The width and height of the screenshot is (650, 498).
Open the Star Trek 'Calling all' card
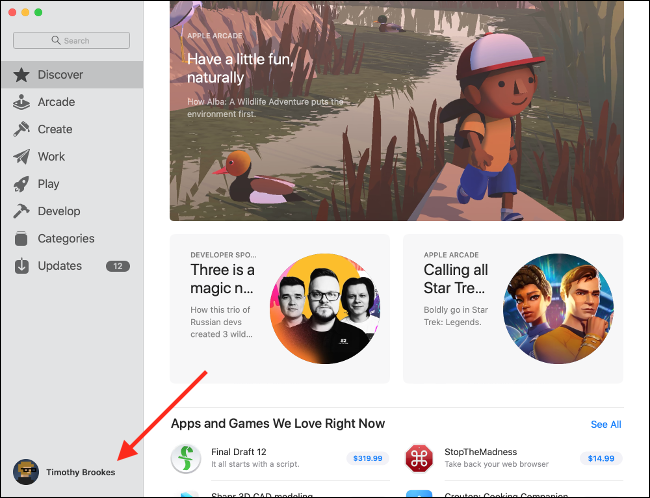click(512, 308)
